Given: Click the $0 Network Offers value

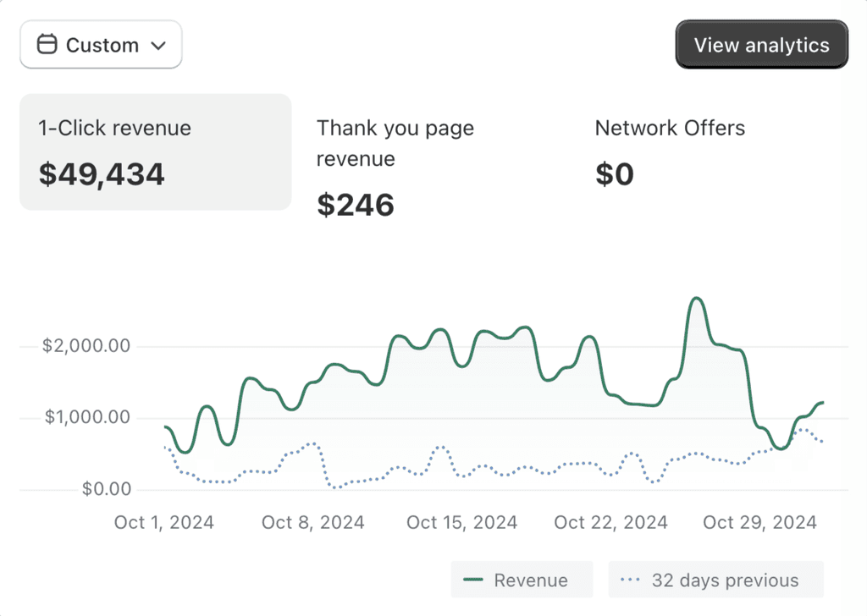Looking at the screenshot, I should (615, 174).
